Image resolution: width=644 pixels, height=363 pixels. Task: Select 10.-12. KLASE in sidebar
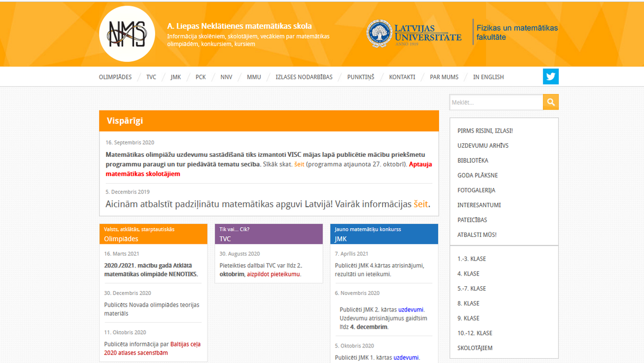pos(475,333)
